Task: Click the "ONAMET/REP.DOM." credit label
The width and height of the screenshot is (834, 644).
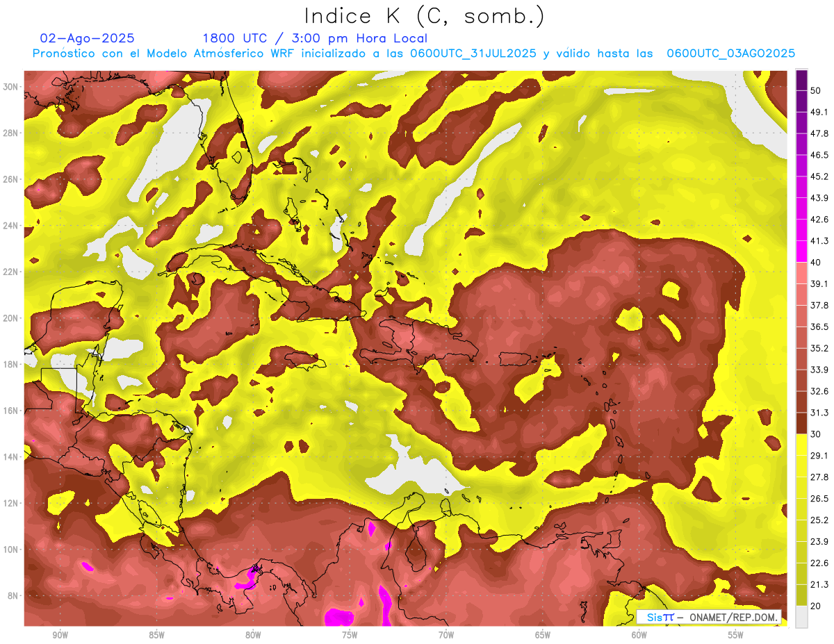Action: coord(735,617)
